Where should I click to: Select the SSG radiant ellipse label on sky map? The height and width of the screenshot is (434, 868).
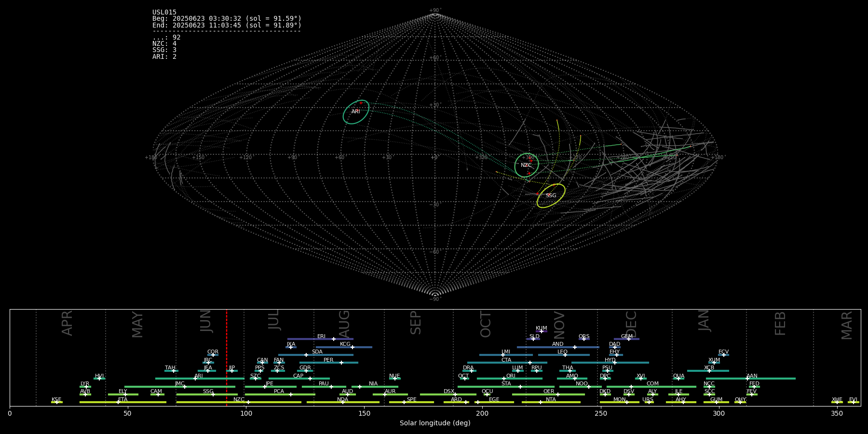(551, 195)
